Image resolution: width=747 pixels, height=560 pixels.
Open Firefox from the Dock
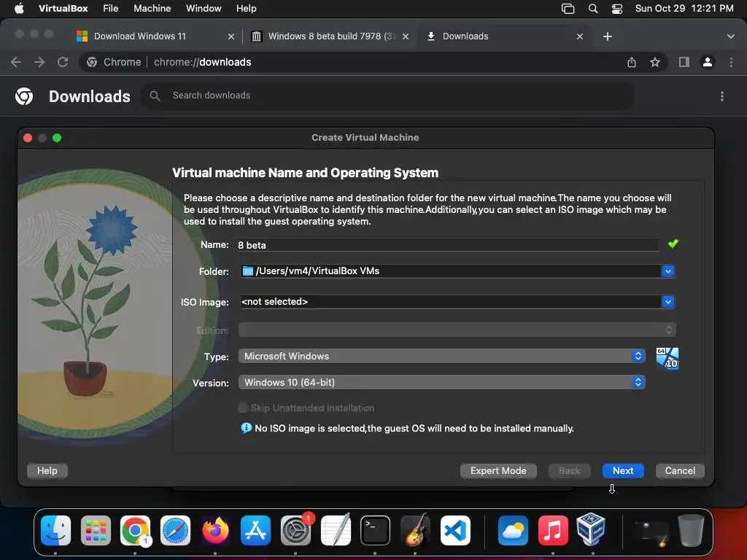(x=215, y=530)
